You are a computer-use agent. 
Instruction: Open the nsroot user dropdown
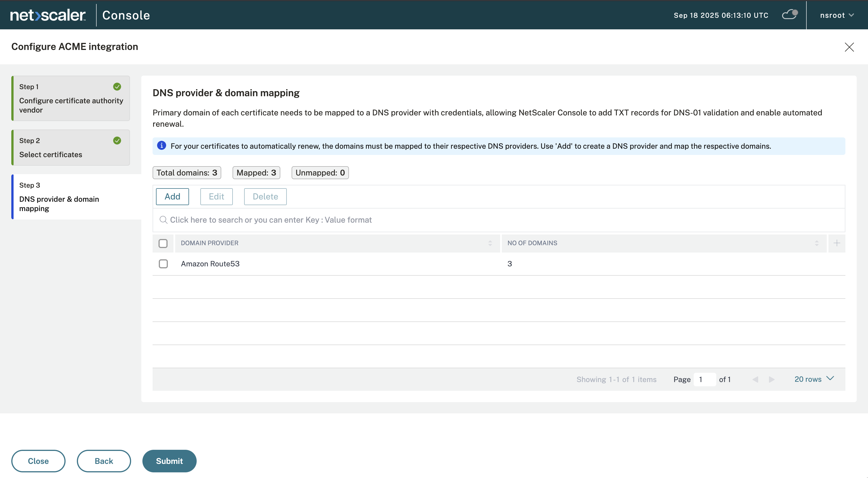pyautogui.click(x=837, y=15)
